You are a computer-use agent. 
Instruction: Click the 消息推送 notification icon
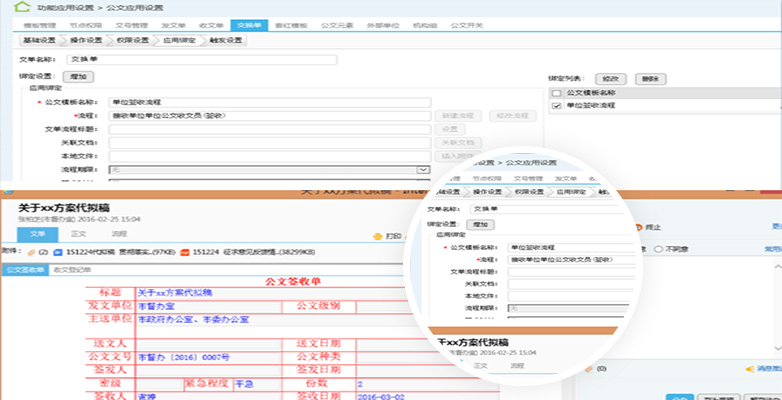pos(749,368)
